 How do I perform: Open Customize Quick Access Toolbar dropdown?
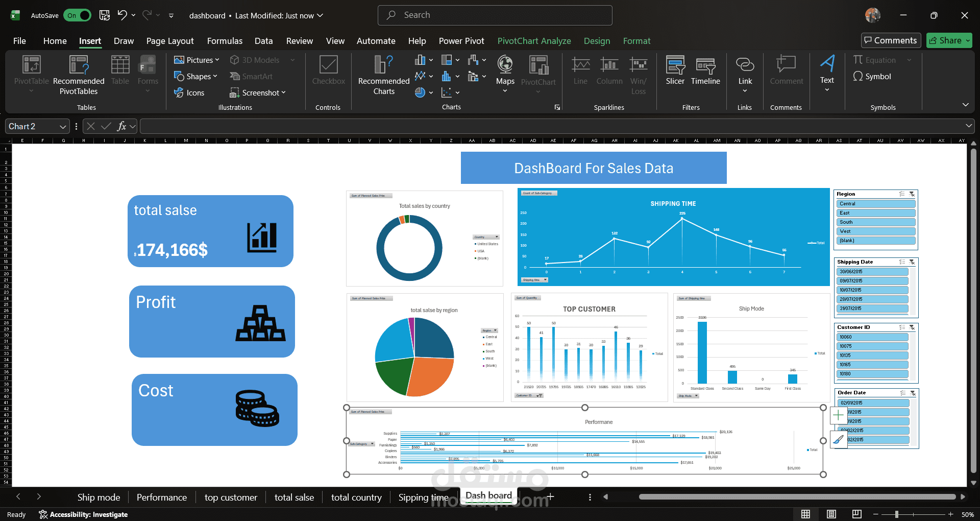click(171, 16)
